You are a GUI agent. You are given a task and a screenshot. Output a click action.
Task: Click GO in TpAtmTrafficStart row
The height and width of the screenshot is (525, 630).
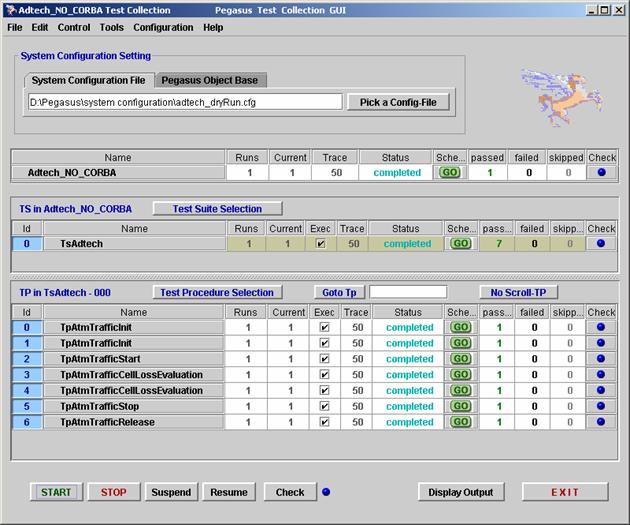[x=460, y=359]
